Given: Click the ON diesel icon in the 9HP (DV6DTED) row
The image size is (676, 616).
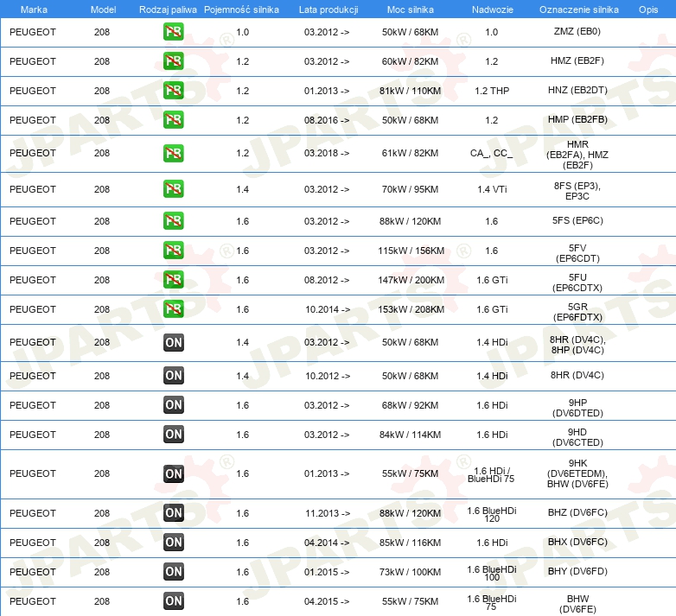Looking at the screenshot, I should 173,405.
